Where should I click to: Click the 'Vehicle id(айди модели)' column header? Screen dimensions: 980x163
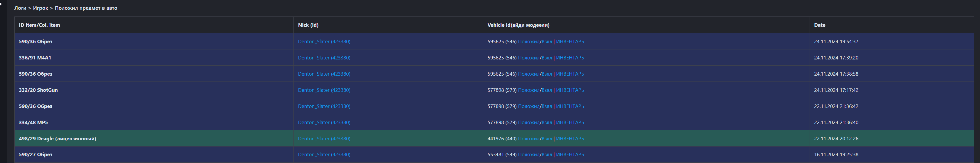point(518,25)
